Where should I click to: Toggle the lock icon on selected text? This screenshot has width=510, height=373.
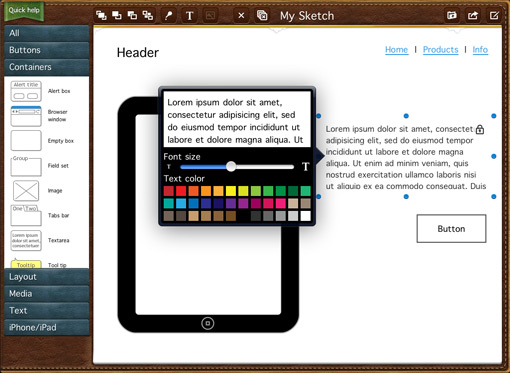480,129
